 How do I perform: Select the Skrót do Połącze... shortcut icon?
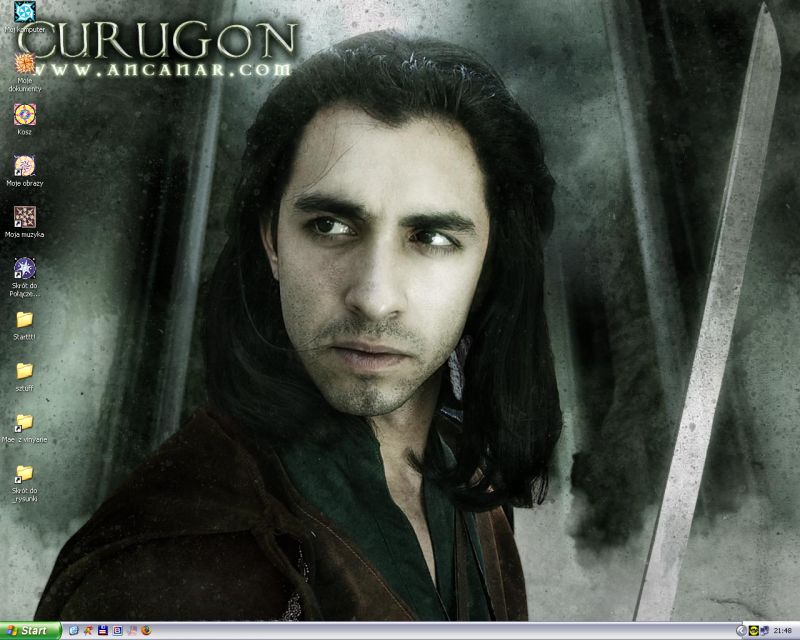[24, 268]
